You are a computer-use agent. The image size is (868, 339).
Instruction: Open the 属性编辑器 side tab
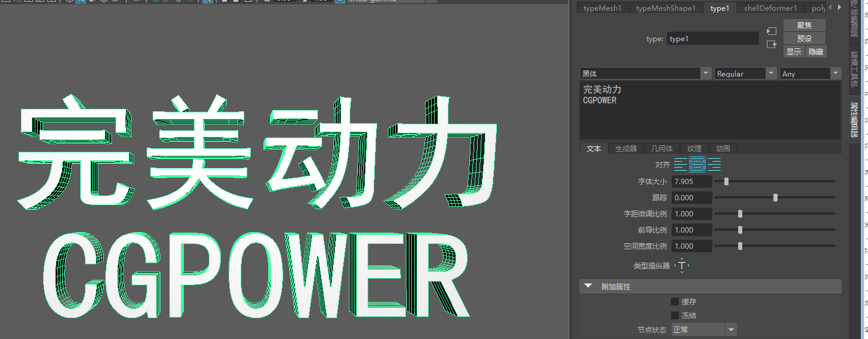pos(854,120)
